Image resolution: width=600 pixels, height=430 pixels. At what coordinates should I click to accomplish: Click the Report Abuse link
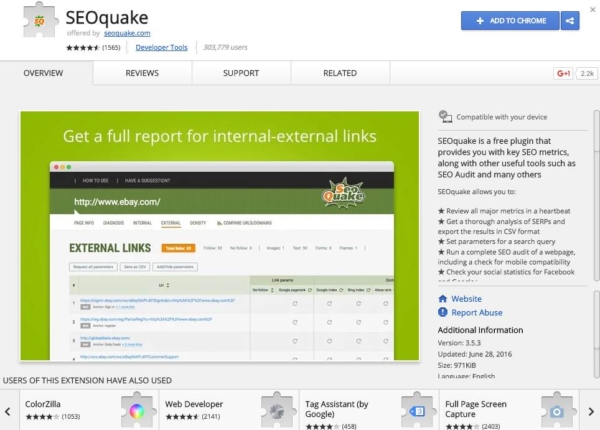(x=477, y=313)
